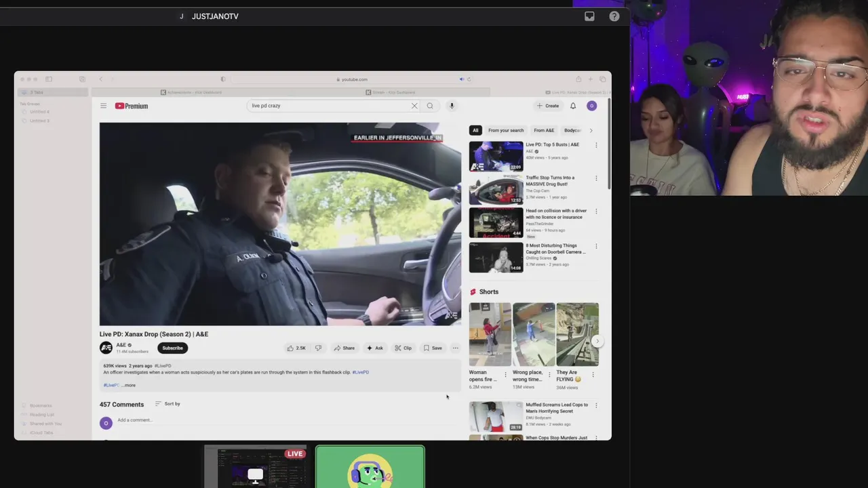Open the Sort by comments dropdown

click(x=167, y=404)
